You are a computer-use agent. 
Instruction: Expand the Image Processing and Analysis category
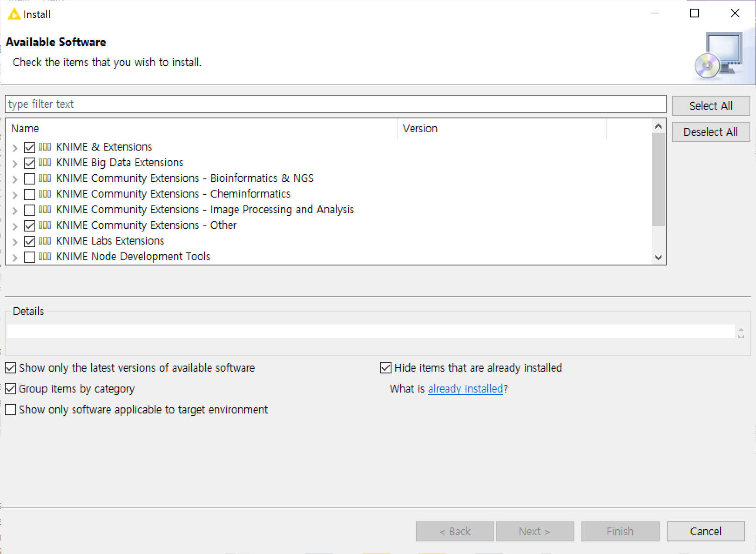pos(15,211)
